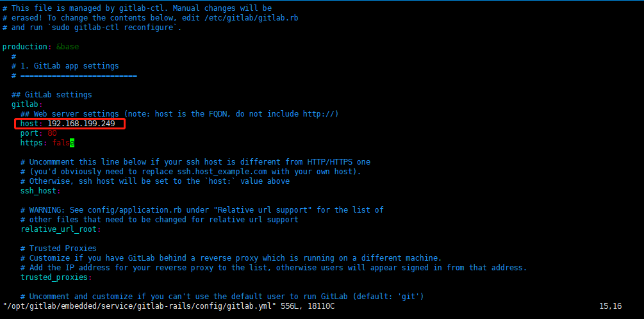
Task: Click the &base anchor text
Action: pyautogui.click(x=68, y=47)
